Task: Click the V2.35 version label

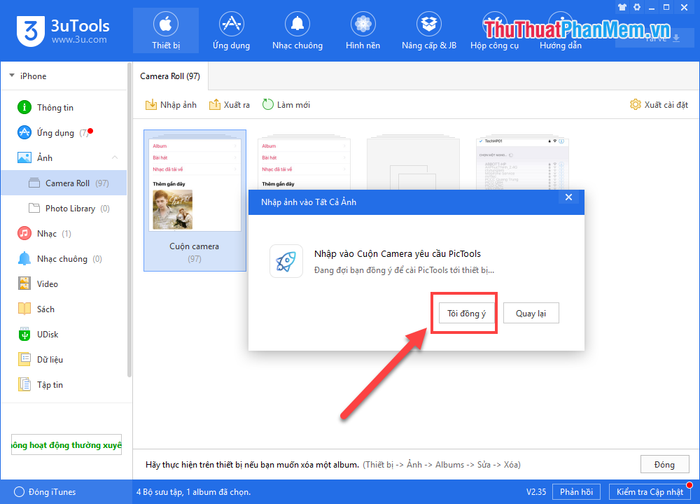Action: tap(536, 492)
